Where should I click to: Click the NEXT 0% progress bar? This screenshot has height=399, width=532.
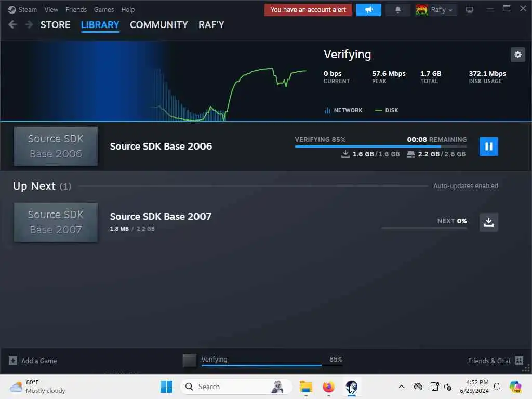click(x=424, y=228)
